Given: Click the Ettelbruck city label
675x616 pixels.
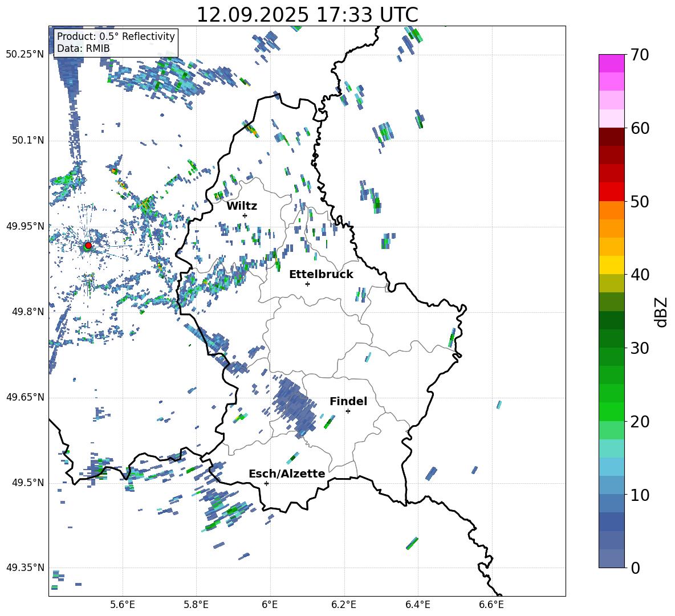Looking at the screenshot, I should coord(321,275).
